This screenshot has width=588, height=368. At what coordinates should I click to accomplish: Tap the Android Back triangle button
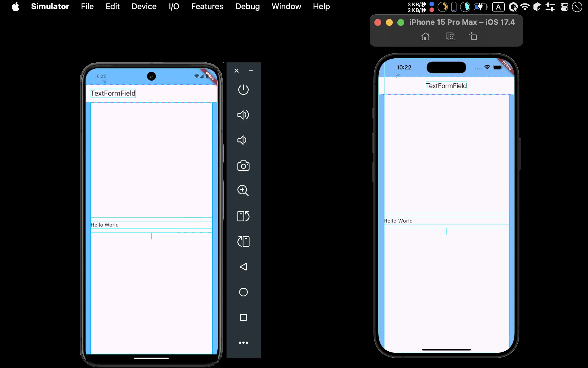click(243, 267)
